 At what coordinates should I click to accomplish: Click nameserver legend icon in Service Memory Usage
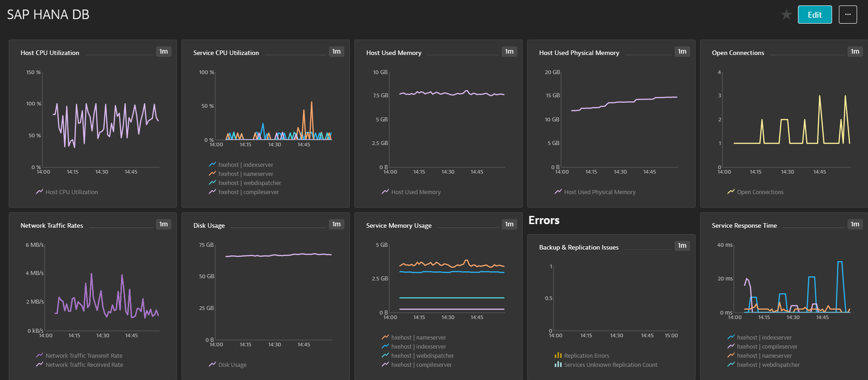pos(385,337)
